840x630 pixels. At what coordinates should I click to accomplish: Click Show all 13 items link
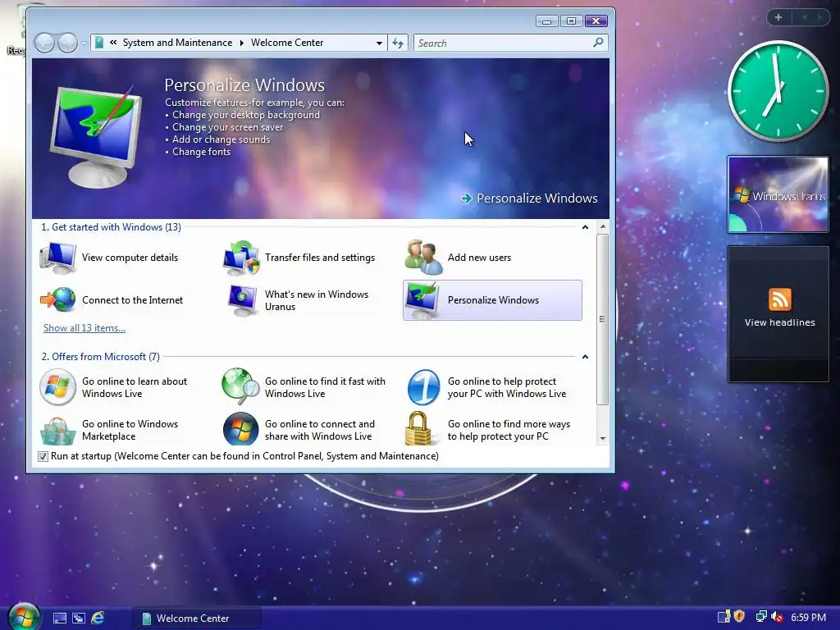point(84,328)
